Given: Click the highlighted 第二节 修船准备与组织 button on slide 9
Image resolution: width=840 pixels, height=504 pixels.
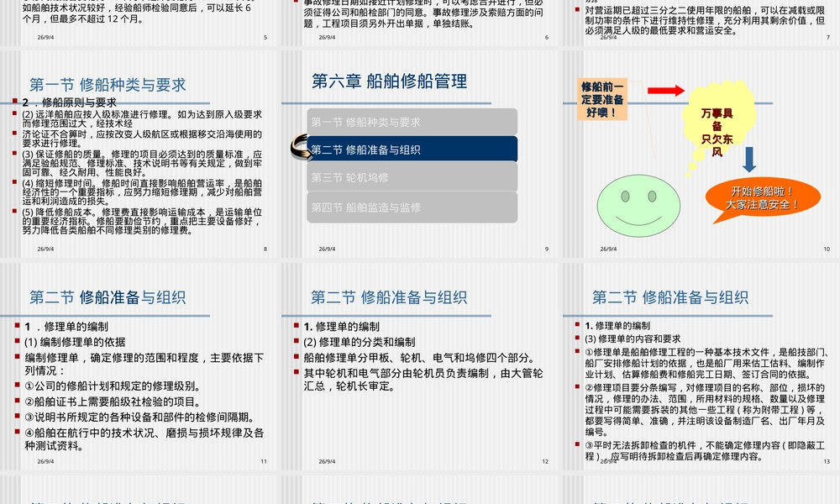Looking at the screenshot, I should (x=412, y=150).
